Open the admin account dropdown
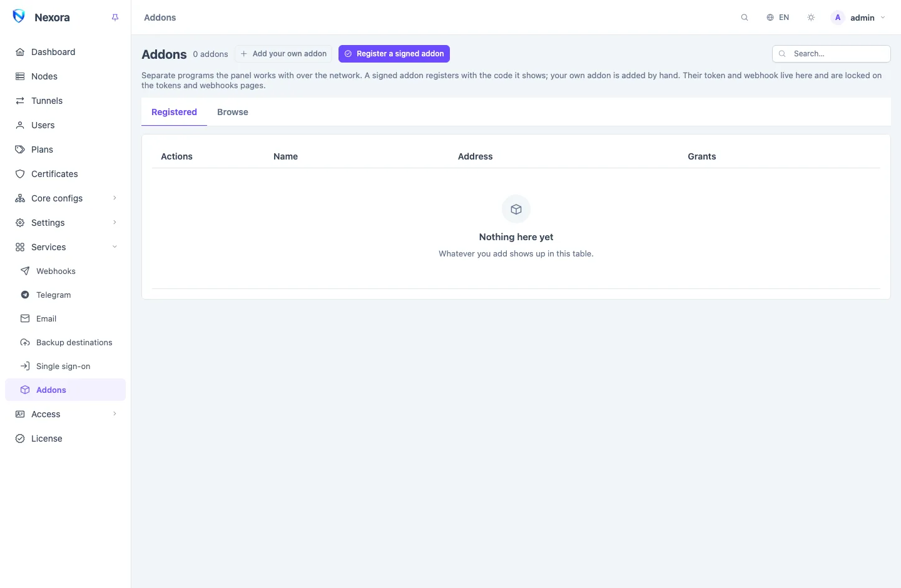 pos(858,18)
